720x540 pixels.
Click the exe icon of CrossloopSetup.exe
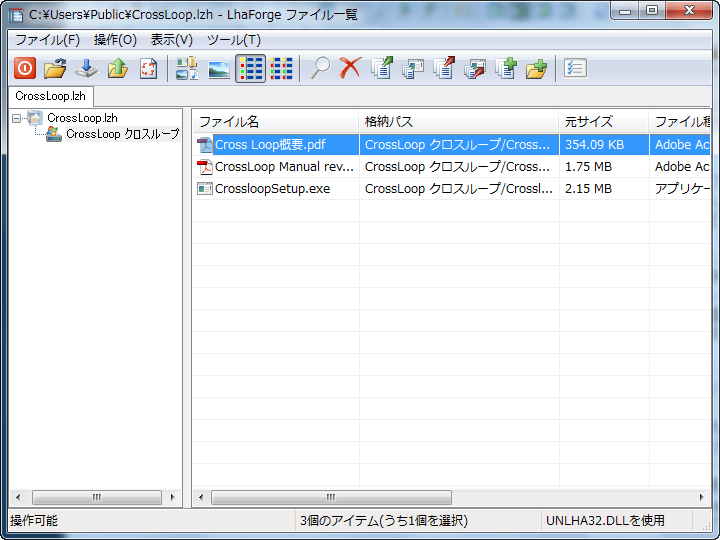[204, 189]
